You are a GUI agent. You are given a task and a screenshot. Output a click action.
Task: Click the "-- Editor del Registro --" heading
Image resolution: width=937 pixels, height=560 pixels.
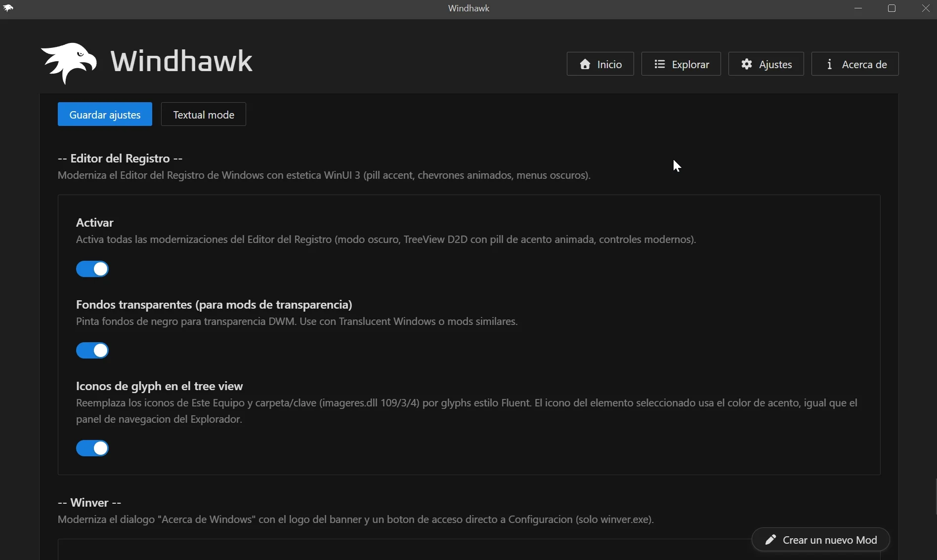tap(120, 159)
